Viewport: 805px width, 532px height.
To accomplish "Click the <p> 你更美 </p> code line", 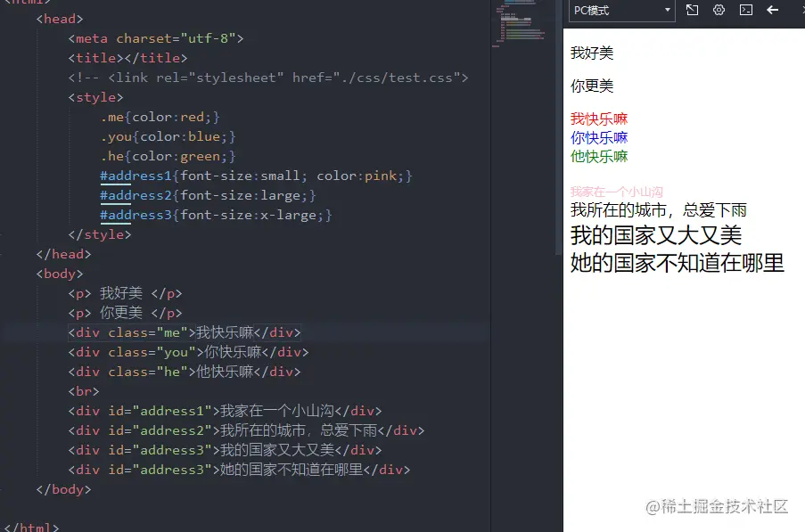I will click(x=126, y=313).
